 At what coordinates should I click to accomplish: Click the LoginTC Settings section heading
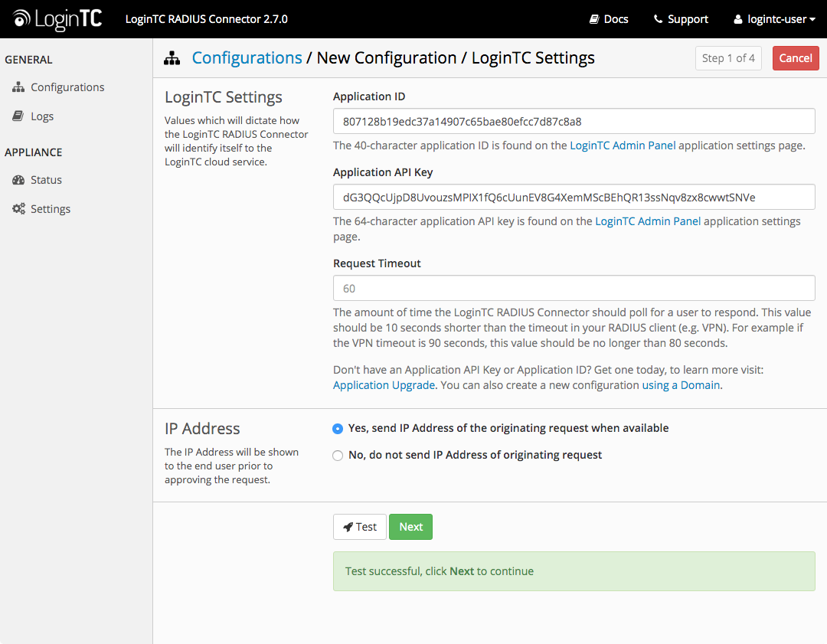[x=223, y=97]
